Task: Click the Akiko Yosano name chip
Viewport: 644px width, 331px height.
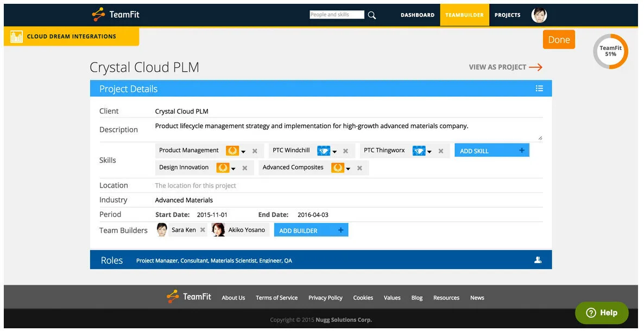Action: pos(247,230)
